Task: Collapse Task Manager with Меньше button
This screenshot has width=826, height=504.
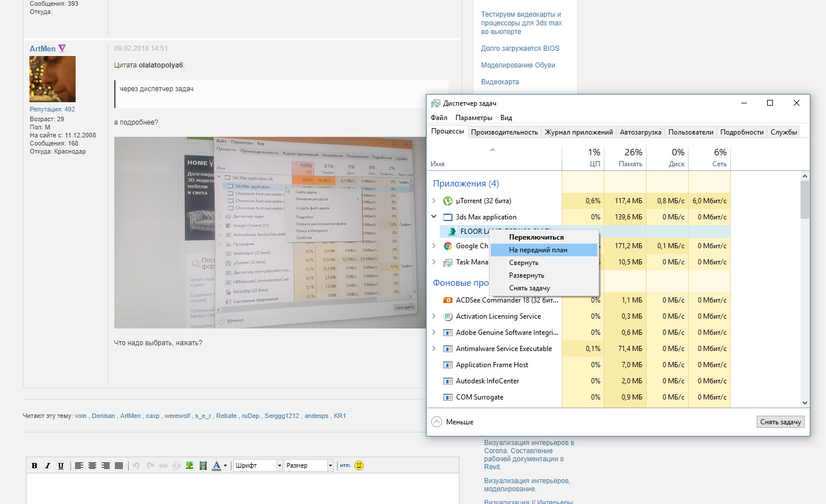Action: click(x=453, y=422)
